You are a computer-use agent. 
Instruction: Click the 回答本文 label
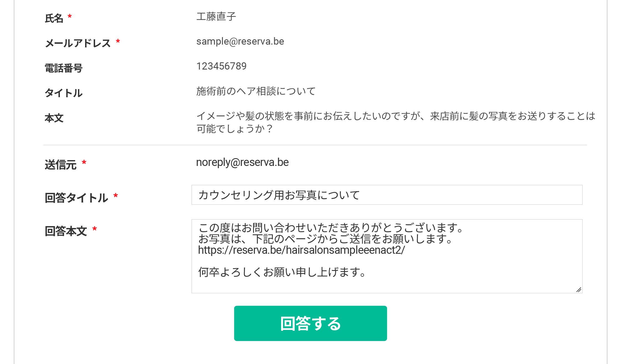point(66,231)
